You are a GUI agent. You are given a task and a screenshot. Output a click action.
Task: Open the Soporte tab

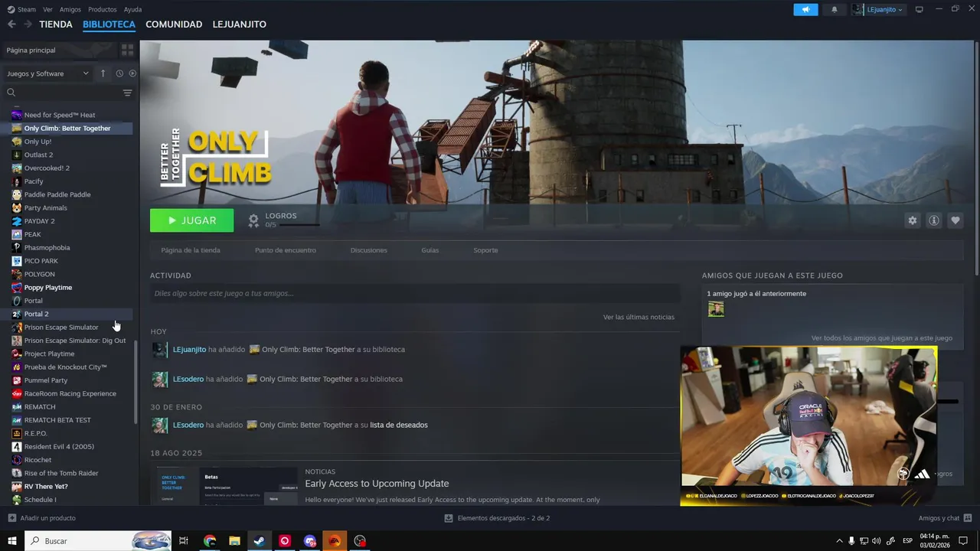pyautogui.click(x=485, y=250)
